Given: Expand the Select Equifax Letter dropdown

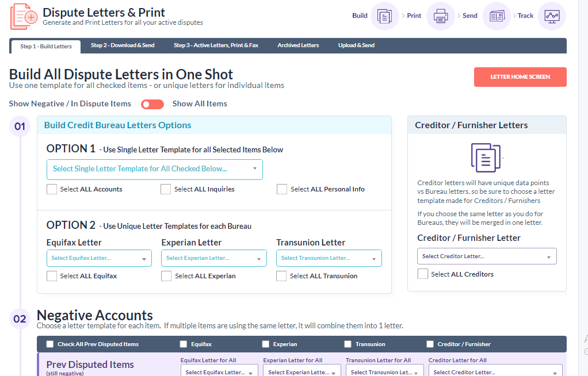Looking at the screenshot, I should tap(98, 258).
